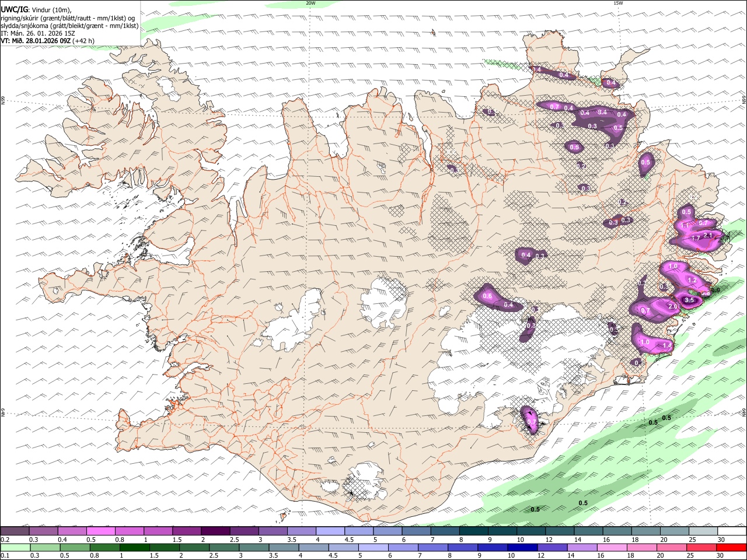This screenshot has height=560, width=747.
Task: Select the 'rigning/skúrir' legend description line
Action: click(68, 18)
